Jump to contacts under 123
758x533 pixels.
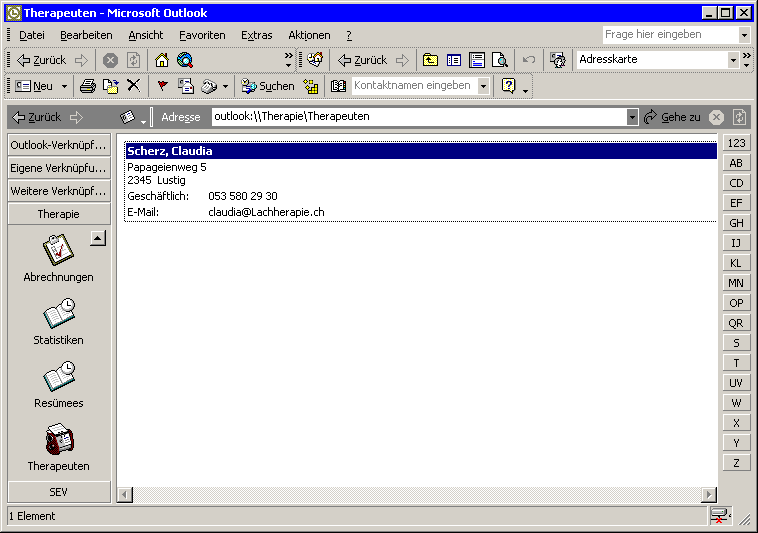click(736, 143)
